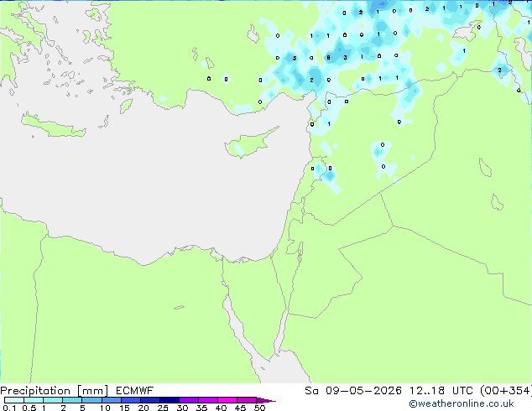Click the legend label '0.5'
The image size is (532, 411).
(x=29, y=408)
